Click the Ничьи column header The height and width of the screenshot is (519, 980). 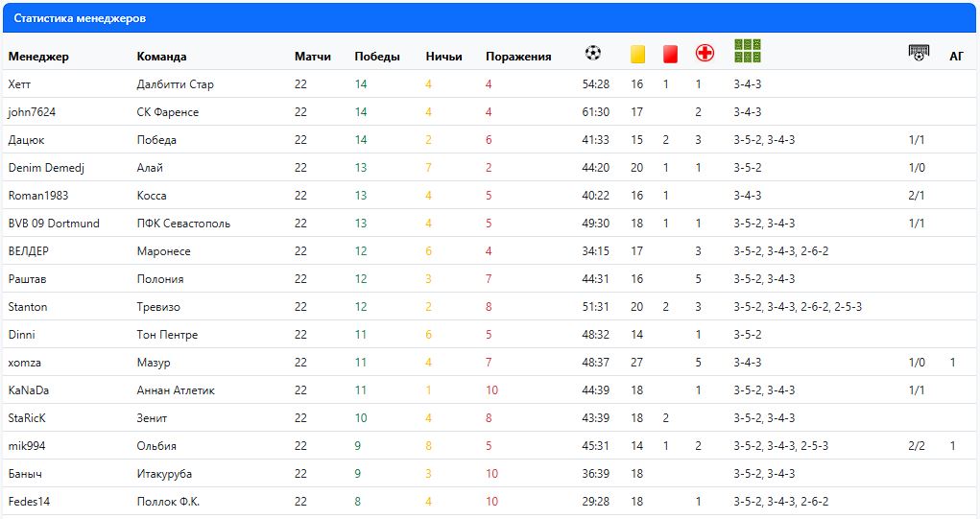pyautogui.click(x=443, y=57)
